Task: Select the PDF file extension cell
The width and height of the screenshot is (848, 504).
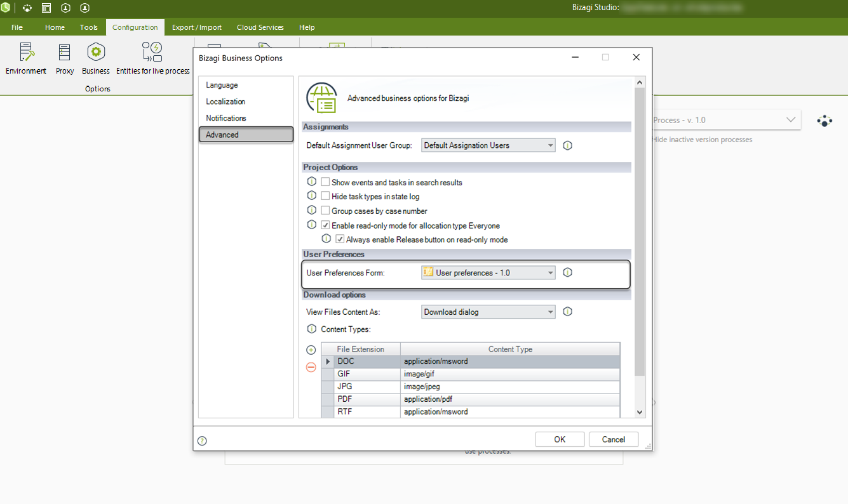Action: click(x=368, y=399)
